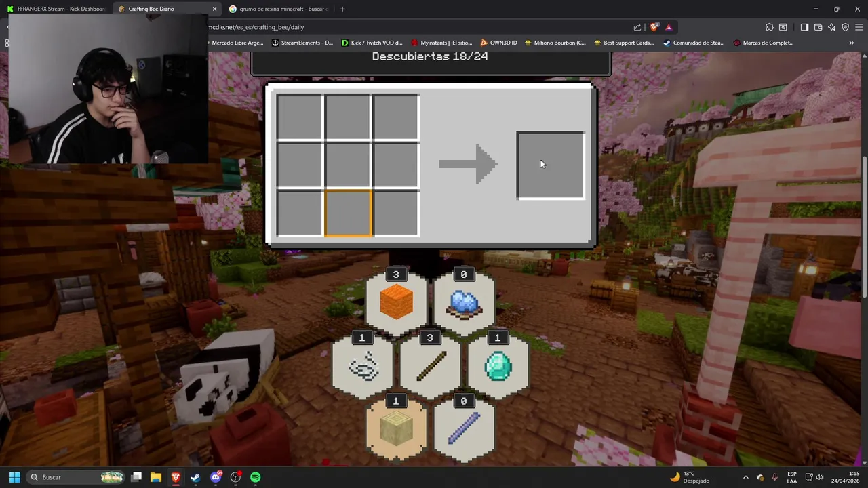Open Task View on the taskbar

(136, 477)
